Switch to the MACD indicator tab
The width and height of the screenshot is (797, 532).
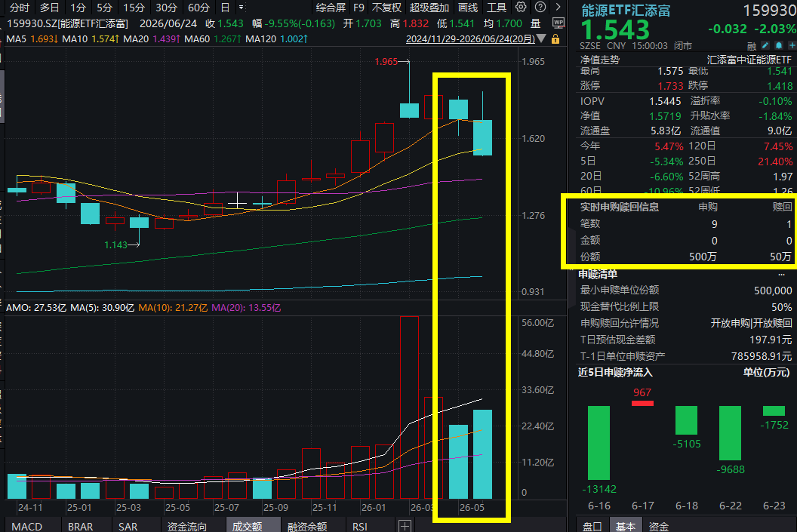27,527
